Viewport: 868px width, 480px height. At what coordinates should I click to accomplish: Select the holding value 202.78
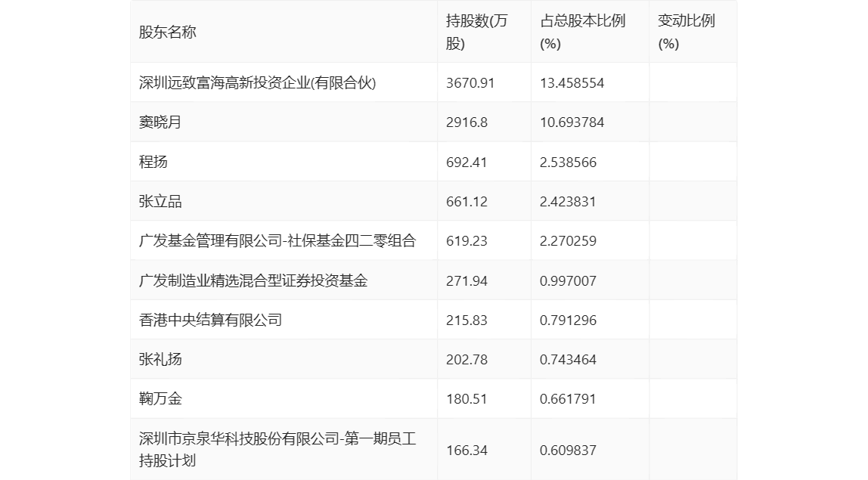pyautogui.click(x=467, y=359)
